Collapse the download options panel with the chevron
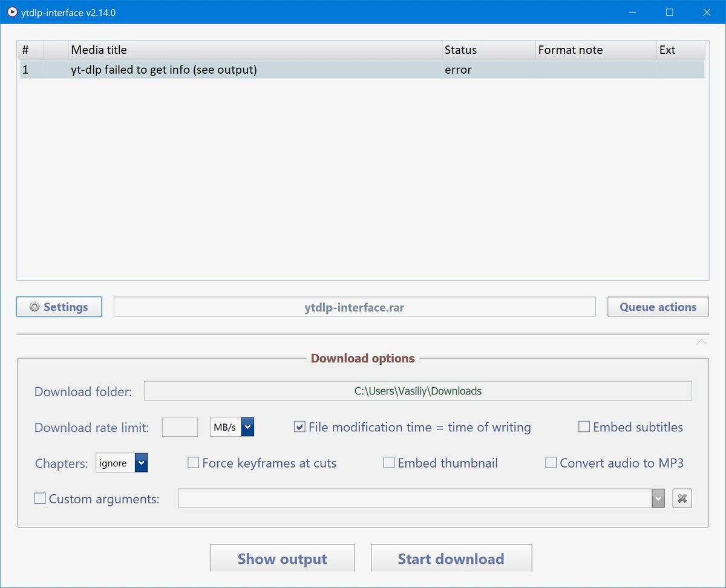Viewport: 726px width, 588px height. [x=701, y=343]
